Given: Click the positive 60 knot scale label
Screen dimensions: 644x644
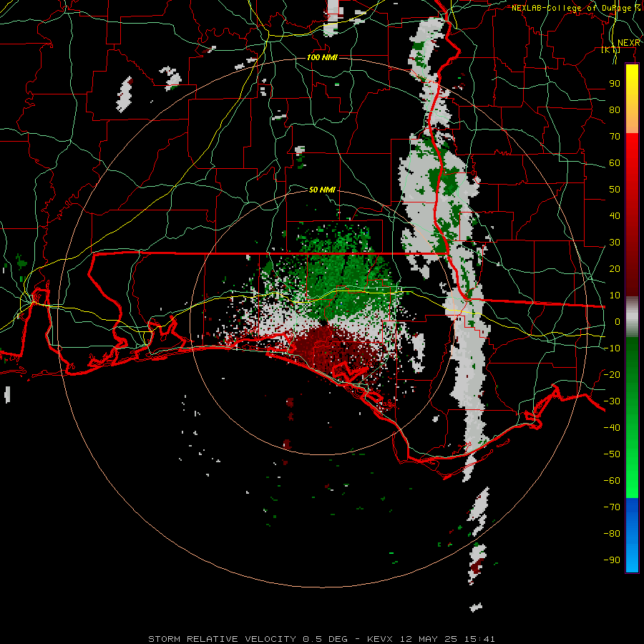Looking at the screenshot, I should pyautogui.click(x=615, y=162).
